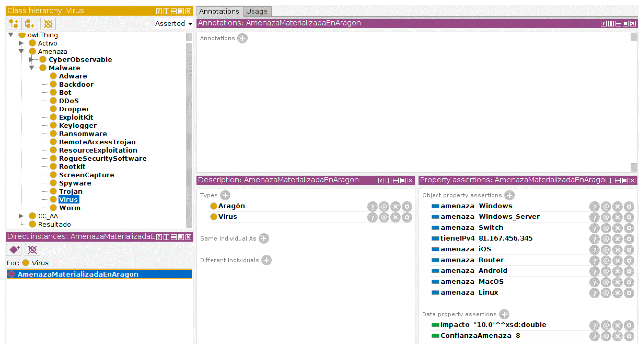
Task: Add a type with the Types plus icon
Action: 225,195
